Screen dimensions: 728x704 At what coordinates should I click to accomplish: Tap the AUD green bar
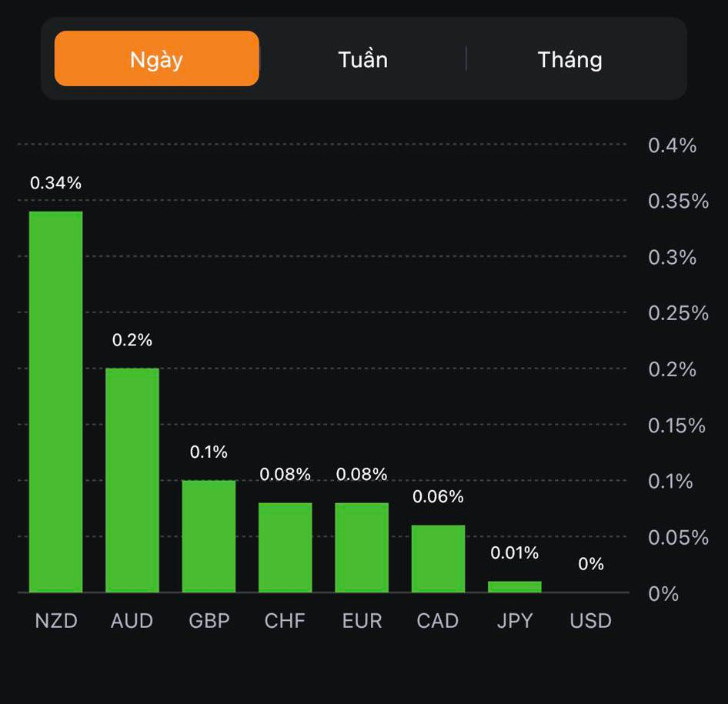[x=132, y=480]
